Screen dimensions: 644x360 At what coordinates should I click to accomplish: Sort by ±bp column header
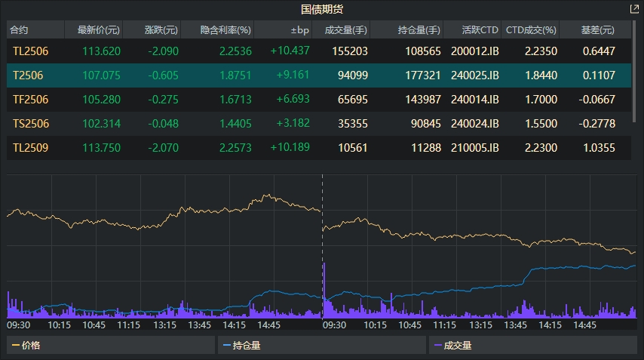(299, 30)
